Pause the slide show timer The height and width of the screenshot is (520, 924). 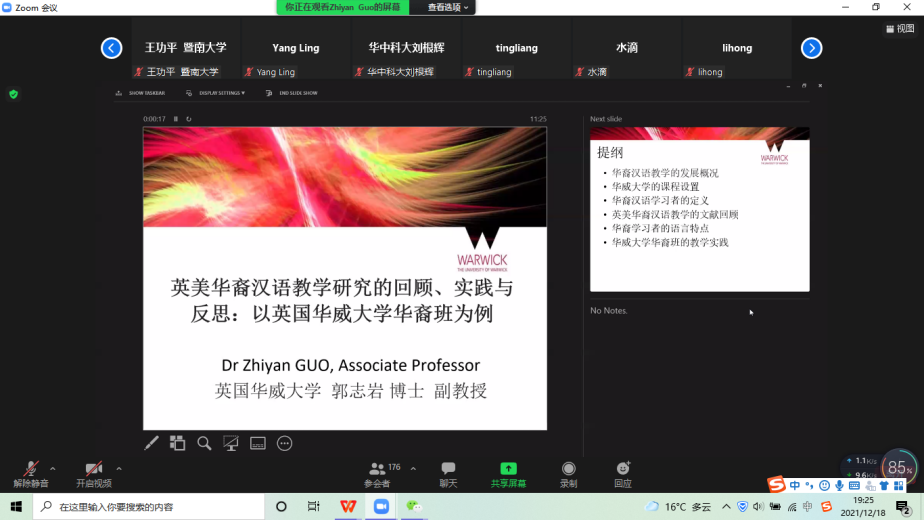pos(176,119)
